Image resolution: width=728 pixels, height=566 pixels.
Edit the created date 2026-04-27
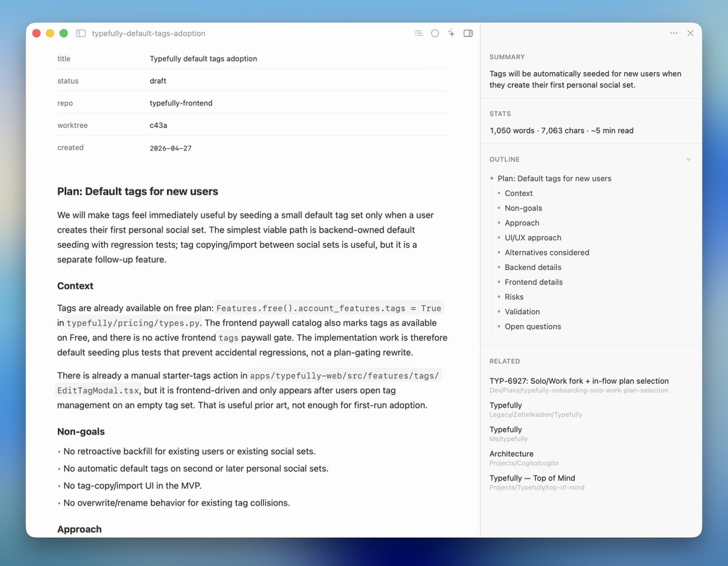(170, 148)
